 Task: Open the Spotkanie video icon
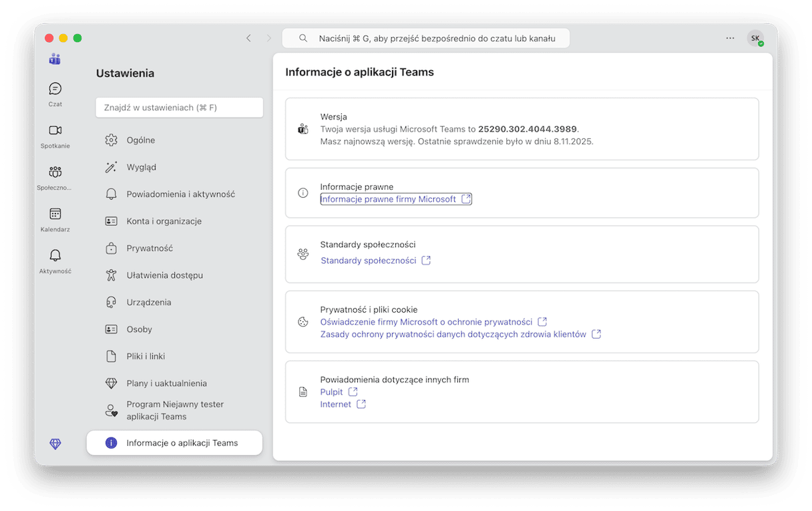click(x=55, y=135)
